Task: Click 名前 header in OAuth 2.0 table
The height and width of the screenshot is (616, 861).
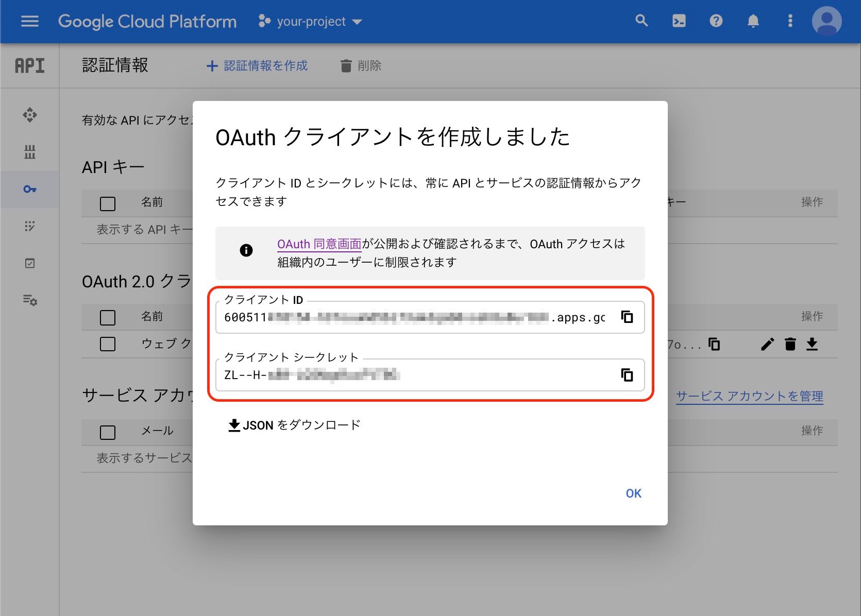Action: coord(152,316)
